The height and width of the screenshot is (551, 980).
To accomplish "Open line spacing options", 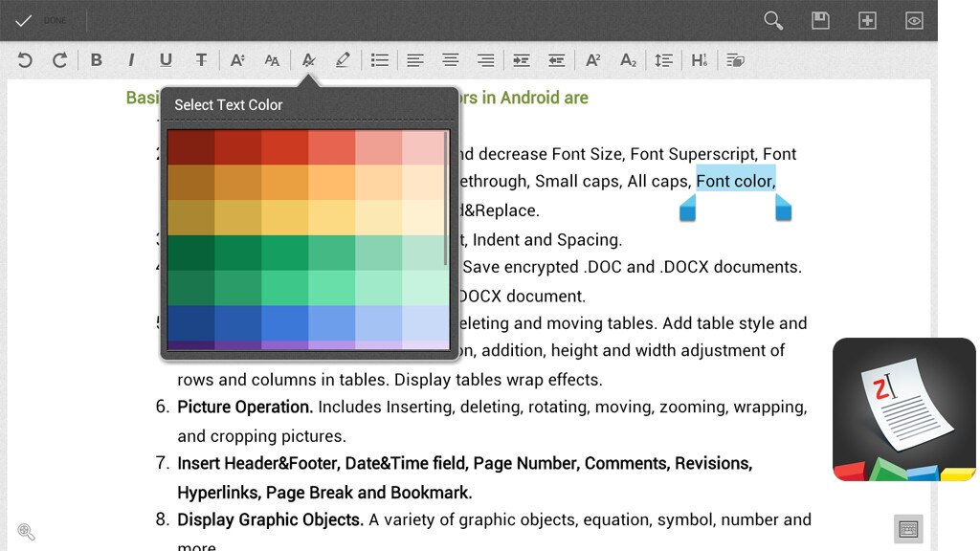I will click(x=663, y=60).
